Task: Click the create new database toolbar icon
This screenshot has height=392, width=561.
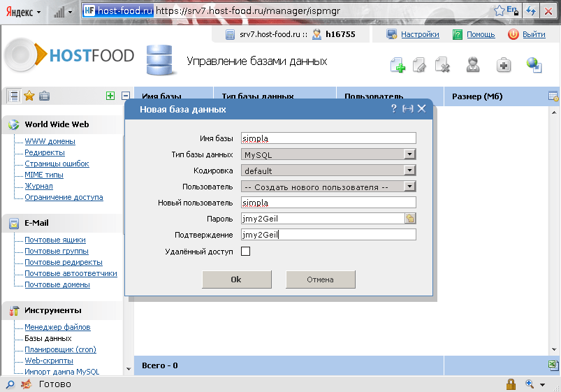Action: click(x=398, y=65)
